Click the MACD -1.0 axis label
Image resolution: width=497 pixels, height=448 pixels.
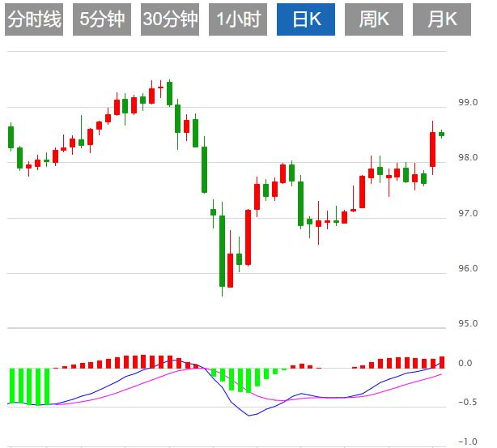pos(465,442)
